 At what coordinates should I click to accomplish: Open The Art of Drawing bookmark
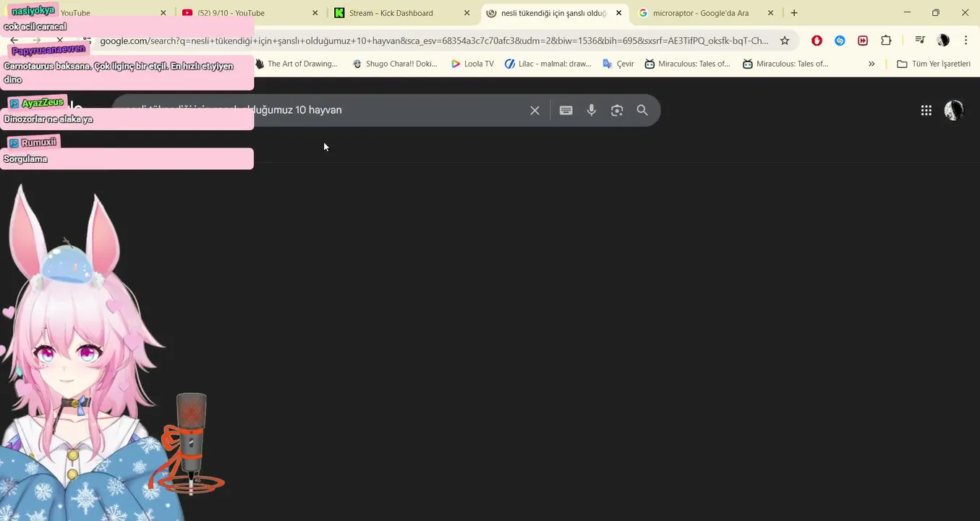297,64
